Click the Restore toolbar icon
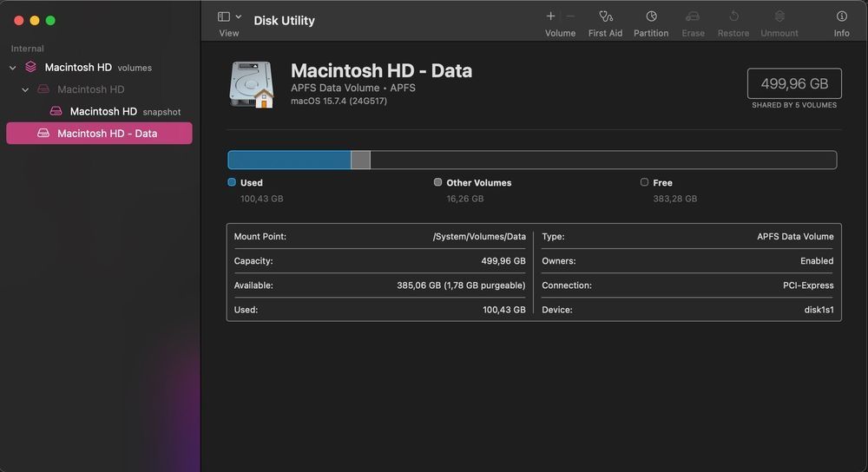Screen dimensions: 868x472 pos(734,16)
